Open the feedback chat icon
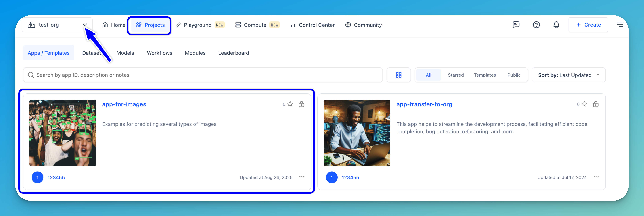This screenshot has height=216, width=644. click(516, 25)
